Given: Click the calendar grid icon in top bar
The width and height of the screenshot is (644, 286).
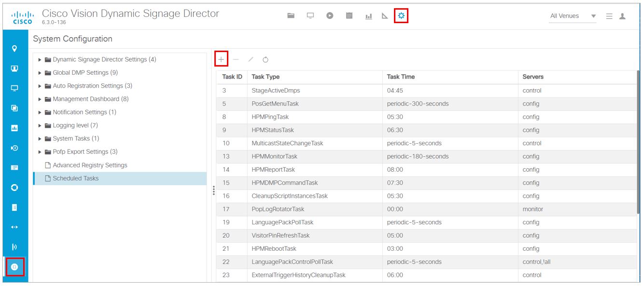Looking at the screenshot, I should pyautogui.click(x=350, y=16).
